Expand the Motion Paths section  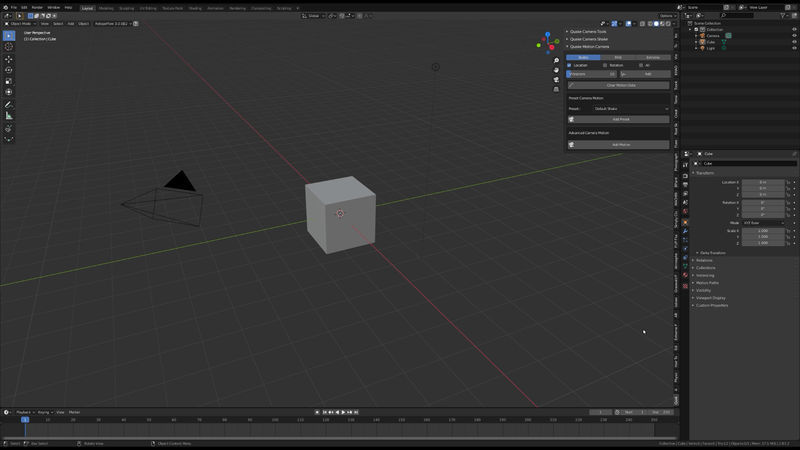point(707,283)
